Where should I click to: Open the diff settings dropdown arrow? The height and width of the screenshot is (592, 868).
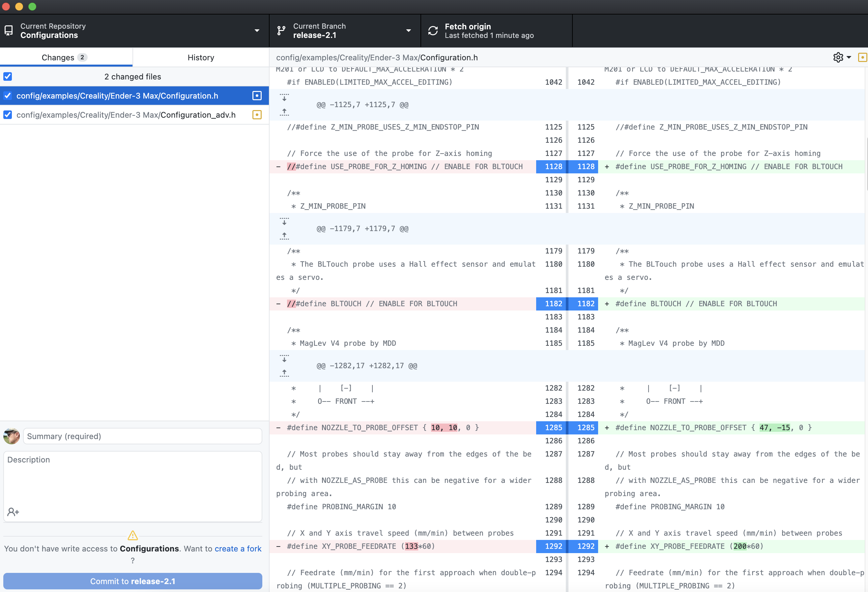(x=849, y=58)
